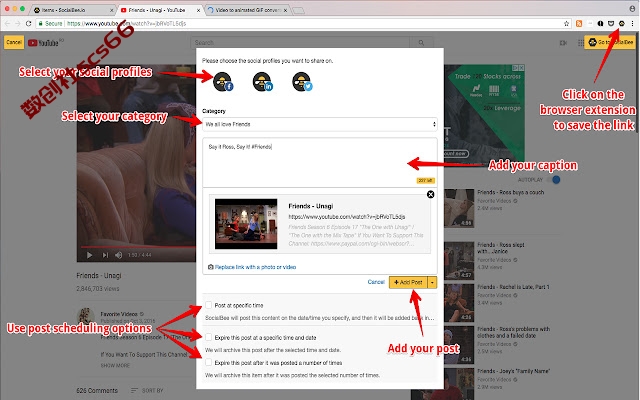Click the Secure padlock site info indicator
Viewport: 640px width, 400px height.
(x=50, y=23)
